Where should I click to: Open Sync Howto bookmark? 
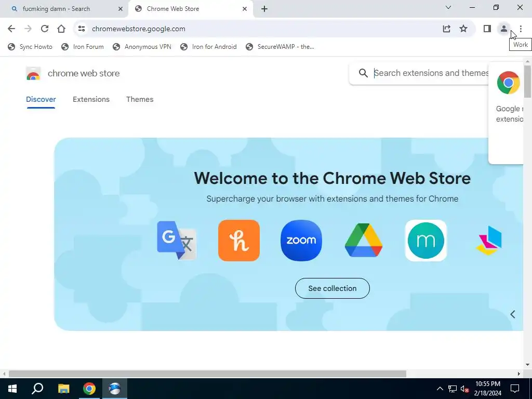click(x=30, y=47)
